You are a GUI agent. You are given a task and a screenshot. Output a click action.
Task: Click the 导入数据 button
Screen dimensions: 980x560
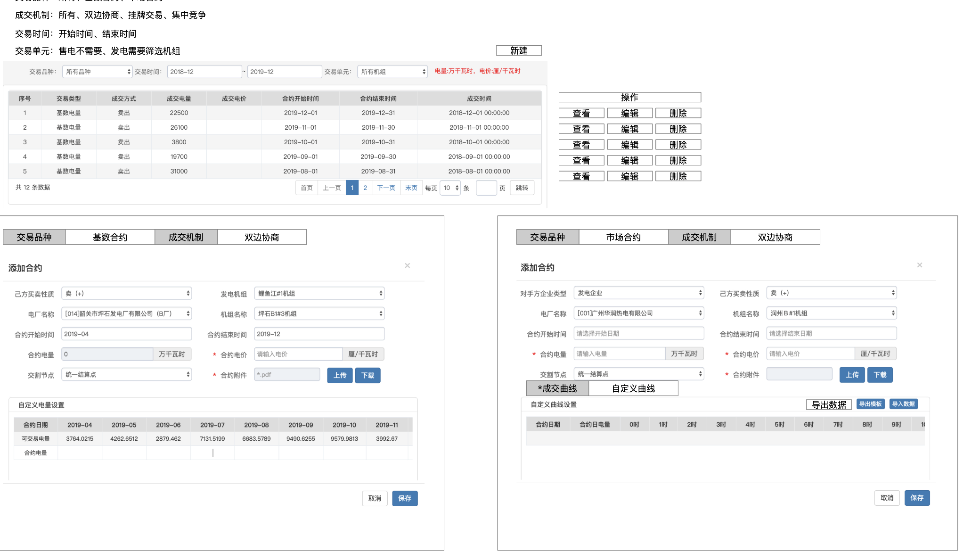pyautogui.click(x=904, y=404)
